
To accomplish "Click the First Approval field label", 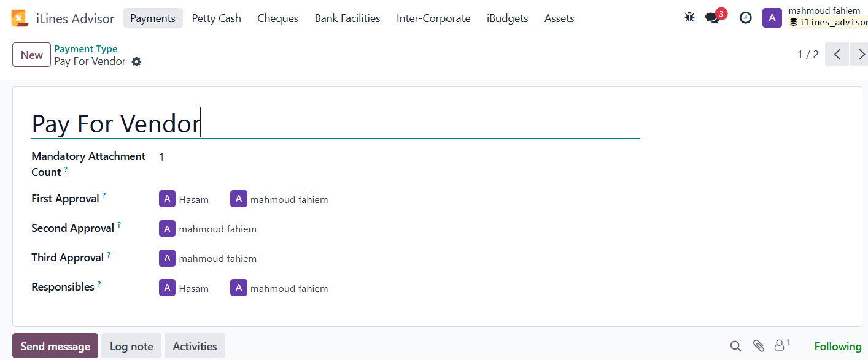I will coord(65,199).
